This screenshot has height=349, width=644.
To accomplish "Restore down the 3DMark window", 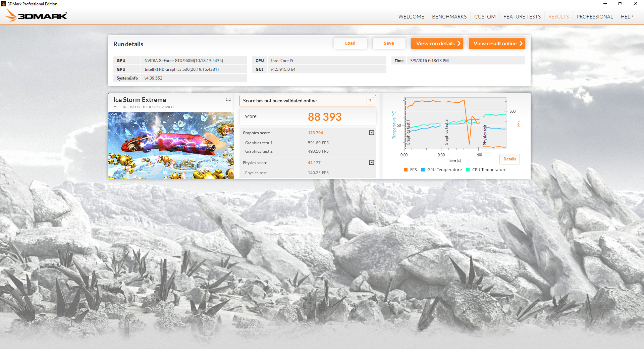I will [620, 4].
